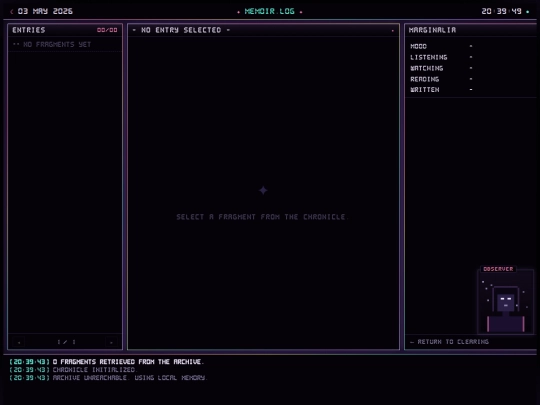Click the Reading field
The width and height of the screenshot is (540, 405).
click(470, 79)
